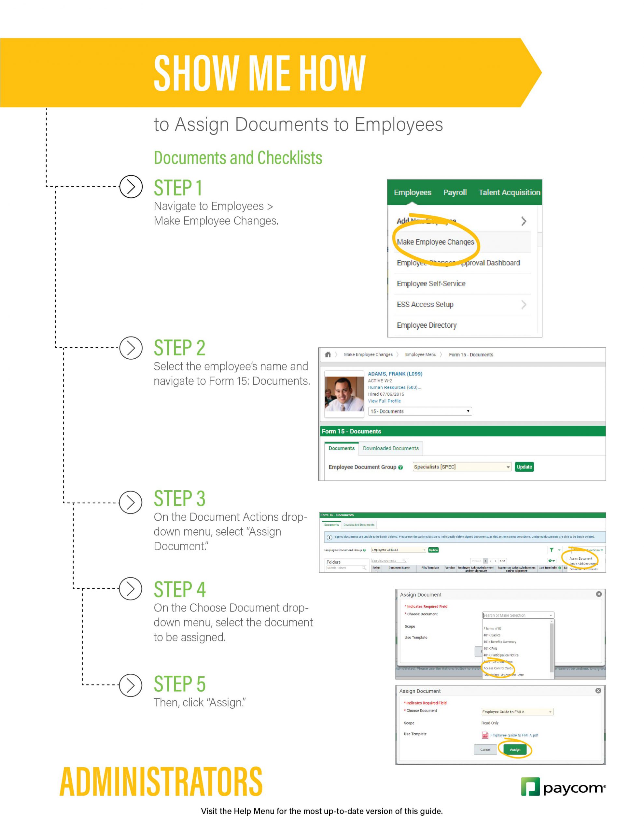Click Step 1 circled arrow icon
Image resolution: width=644 pixels, height=834 pixels.
[x=131, y=187]
